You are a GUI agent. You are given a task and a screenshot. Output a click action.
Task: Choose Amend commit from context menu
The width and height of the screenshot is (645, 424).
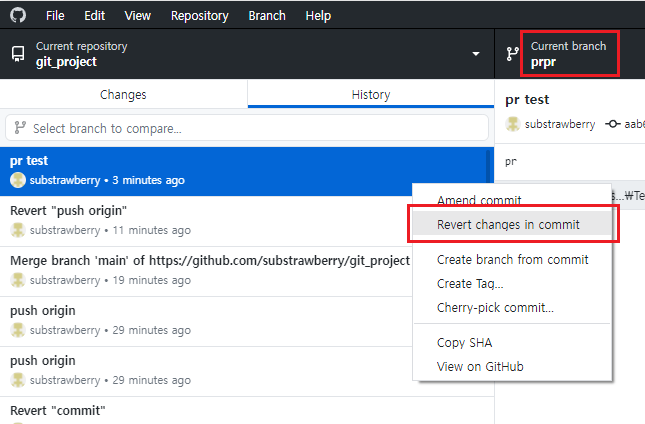512,198
